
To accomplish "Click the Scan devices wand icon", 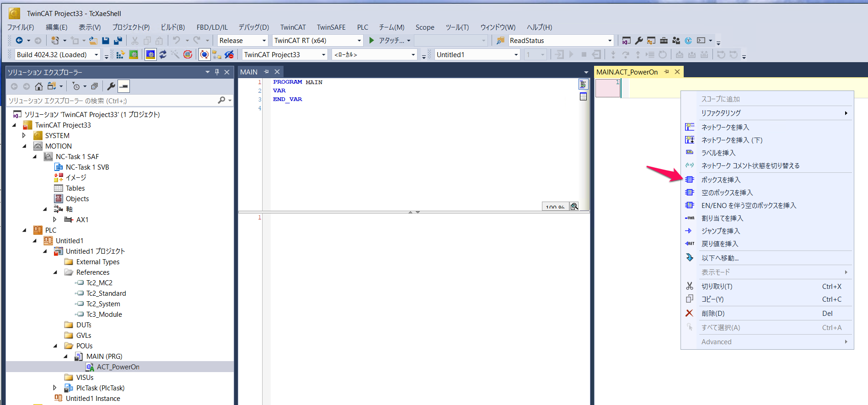I will tap(175, 55).
